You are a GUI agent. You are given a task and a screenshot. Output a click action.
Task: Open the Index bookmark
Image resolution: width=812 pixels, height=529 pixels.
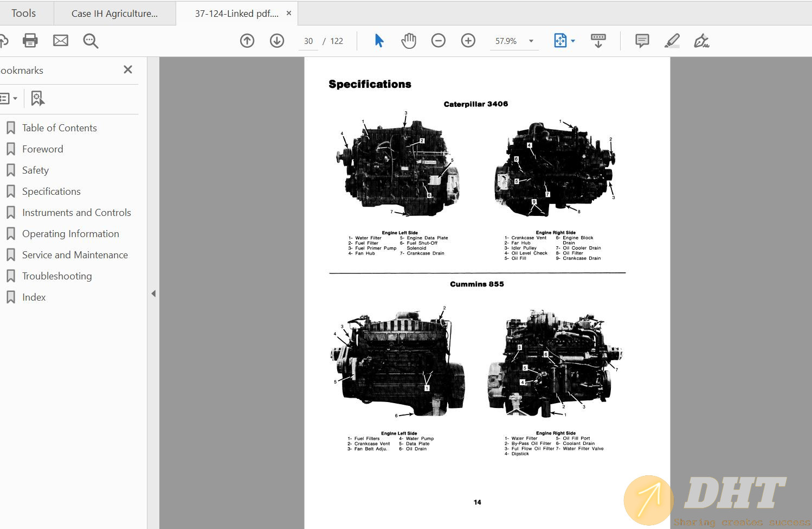(34, 297)
